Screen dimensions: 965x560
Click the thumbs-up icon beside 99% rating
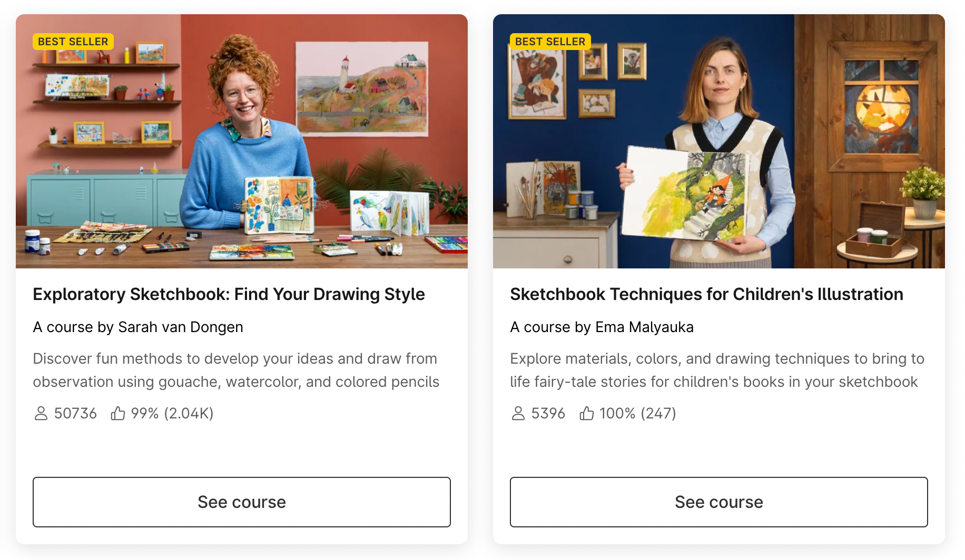118,413
